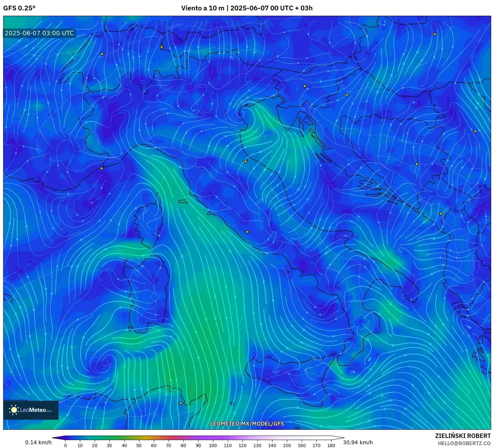This screenshot has height=448, width=494.
Task: Pick the purple colorbar segment above 100
Action: 213,438
